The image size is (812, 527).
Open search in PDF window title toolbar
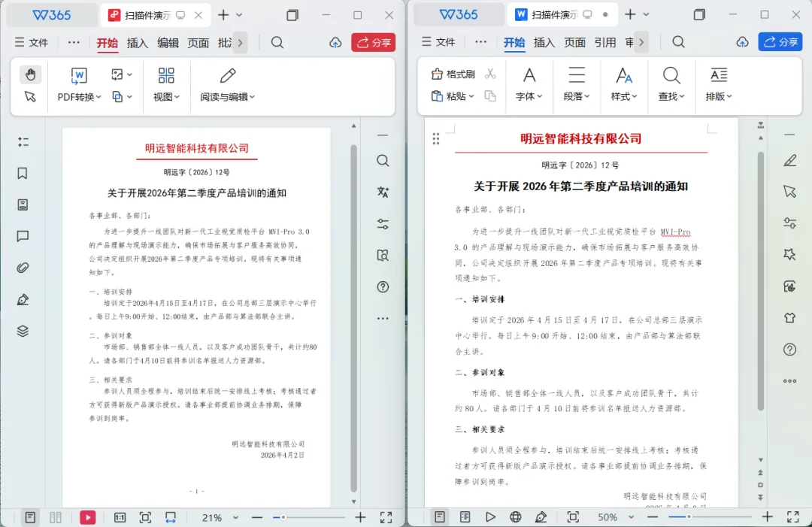[x=277, y=42]
